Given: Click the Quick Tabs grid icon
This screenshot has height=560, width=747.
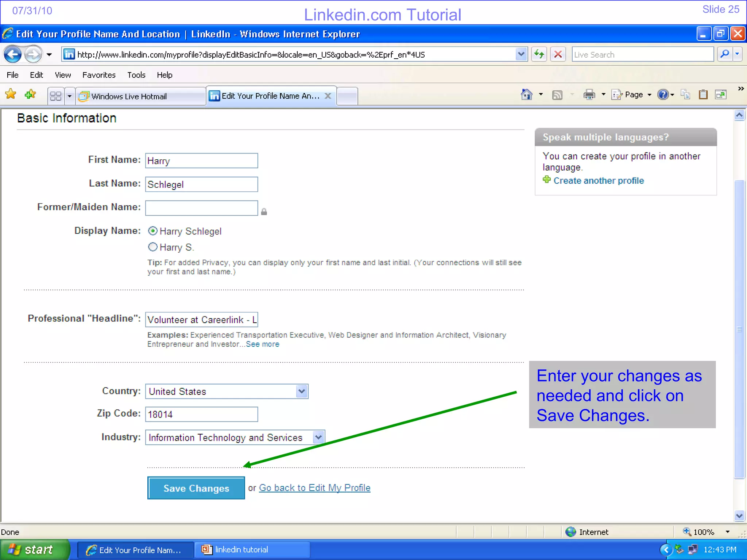Looking at the screenshot, I should coord(56,96).
